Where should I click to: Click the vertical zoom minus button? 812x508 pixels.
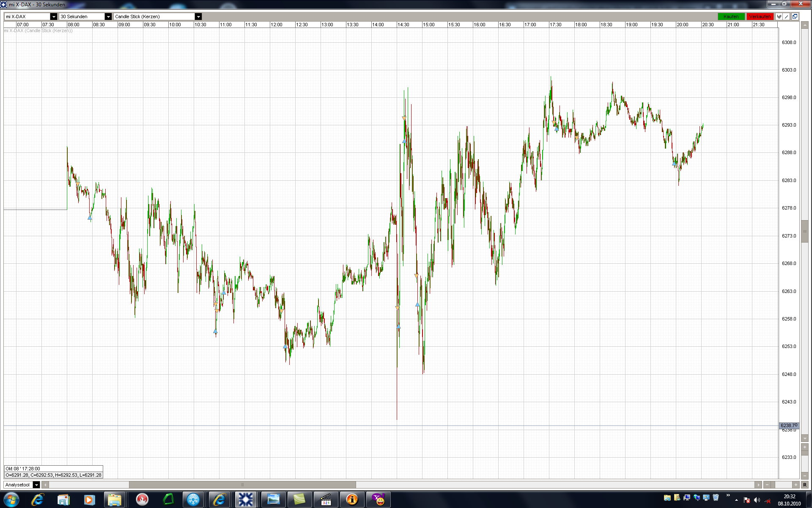point(804,476)
